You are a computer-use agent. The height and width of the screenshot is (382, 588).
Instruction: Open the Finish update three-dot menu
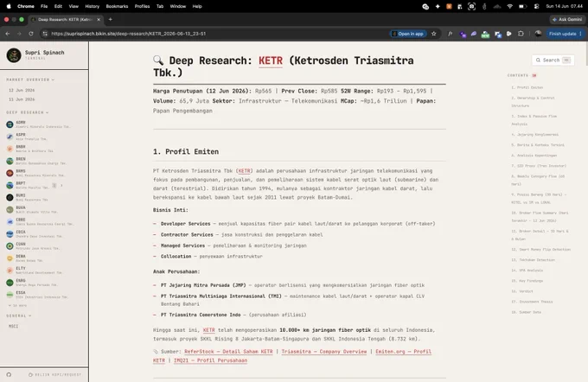click(580, 34)
